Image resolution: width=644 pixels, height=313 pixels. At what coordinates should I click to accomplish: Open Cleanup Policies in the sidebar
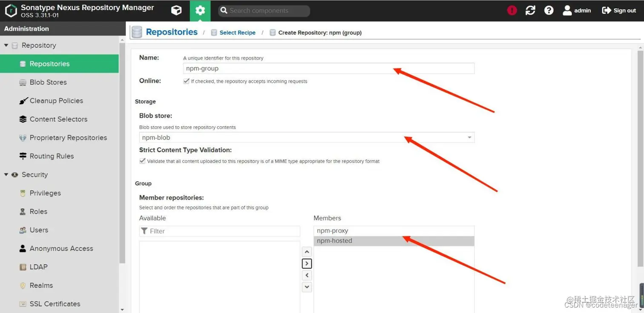click(59, 101)
